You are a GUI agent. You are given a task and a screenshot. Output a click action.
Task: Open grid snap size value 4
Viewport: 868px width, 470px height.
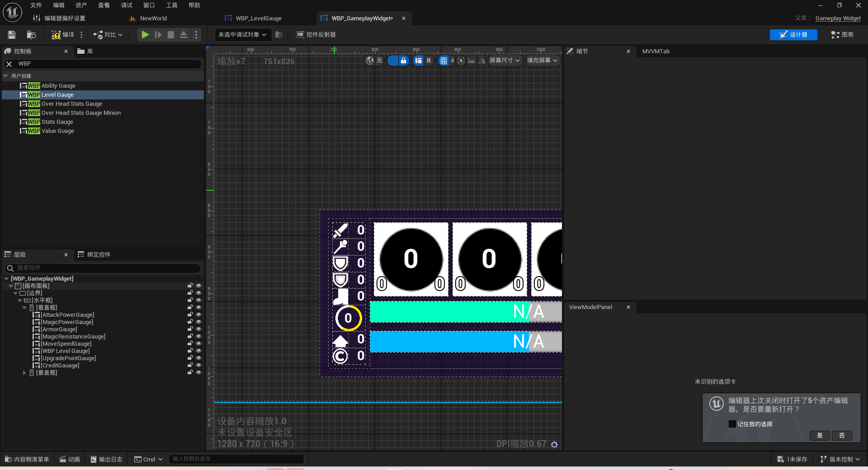click(452, 61)
